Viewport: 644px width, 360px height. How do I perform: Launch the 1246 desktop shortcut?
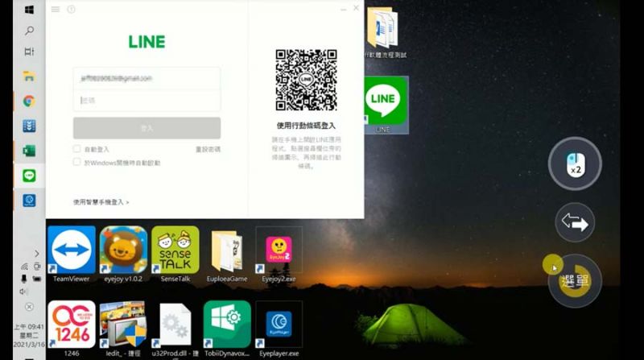pyautogui.click(x=72, y=325)
